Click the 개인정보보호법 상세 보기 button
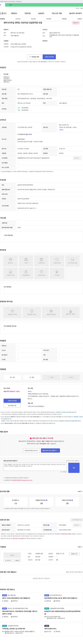The height and width of the screenshot is (644, 83). click(x=31, y=451)
